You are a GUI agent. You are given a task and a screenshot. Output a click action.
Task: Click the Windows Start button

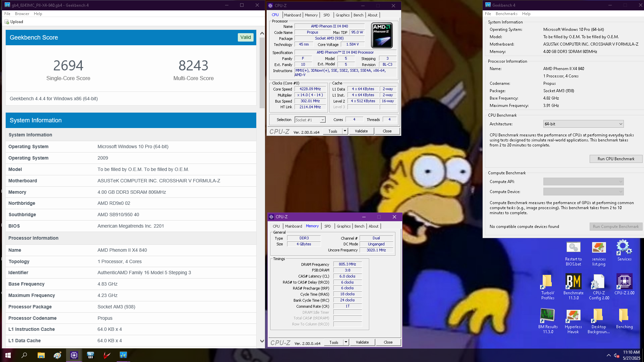coord(8,355)
